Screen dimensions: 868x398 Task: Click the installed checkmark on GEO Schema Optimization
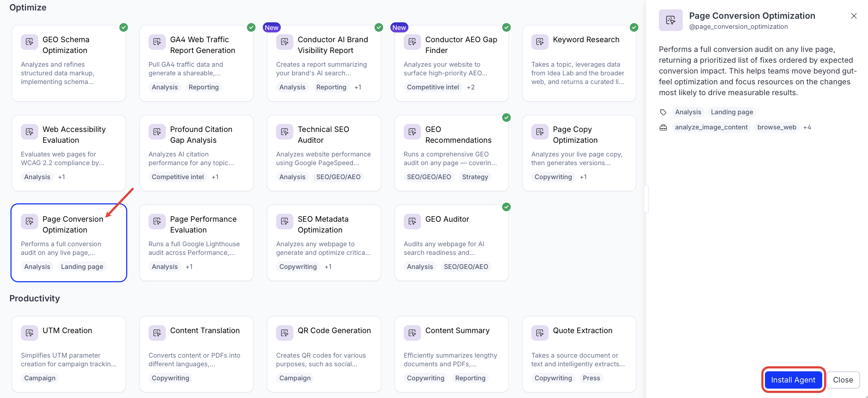[124, 27]
